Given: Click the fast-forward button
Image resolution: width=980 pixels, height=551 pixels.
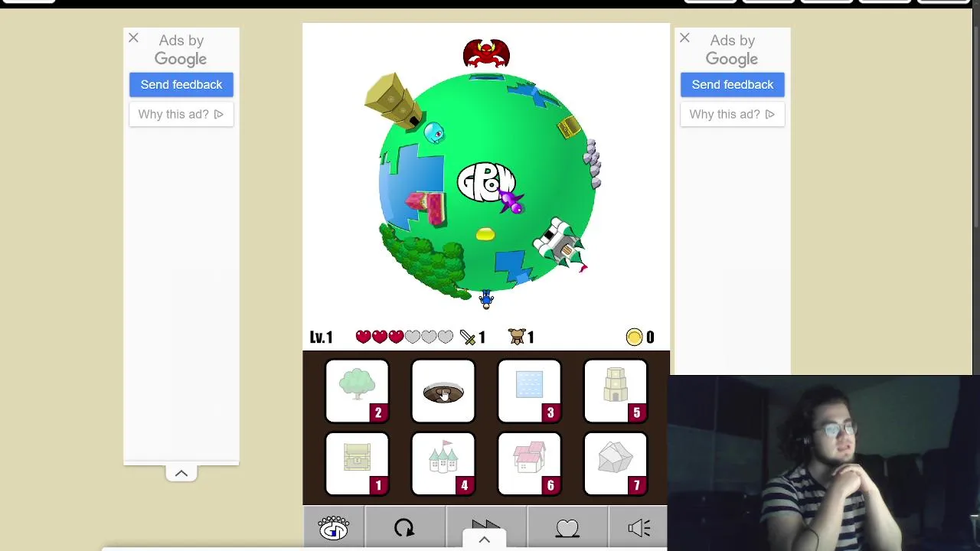Looking at the screenshot, I should pyautogui.click(x=485, y=526).
